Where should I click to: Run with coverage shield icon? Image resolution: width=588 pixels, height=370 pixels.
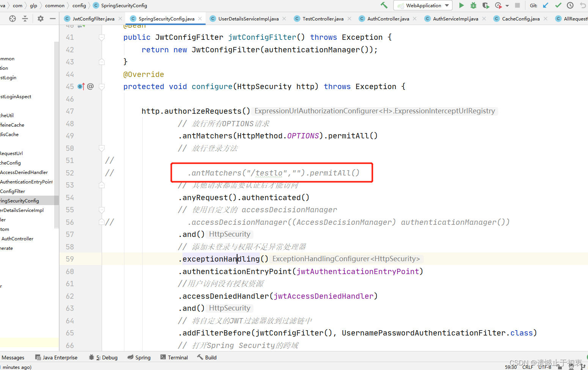pos(486,5)
